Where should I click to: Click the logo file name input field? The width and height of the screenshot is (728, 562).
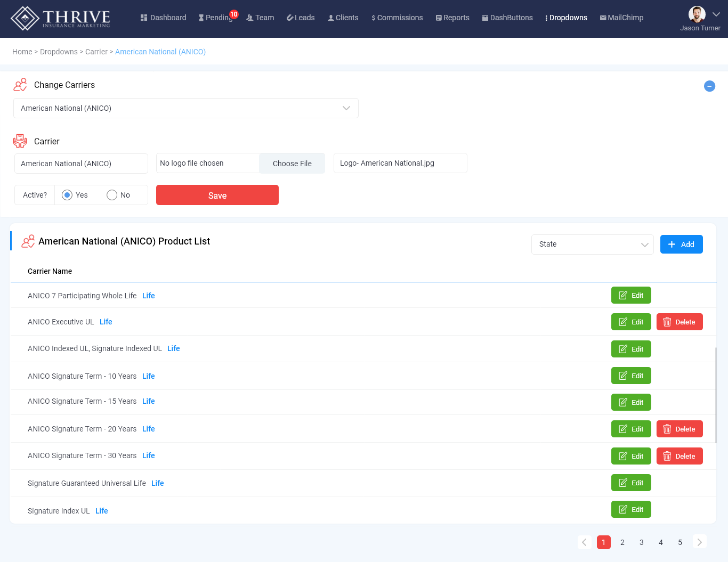(x=400, y=163)
